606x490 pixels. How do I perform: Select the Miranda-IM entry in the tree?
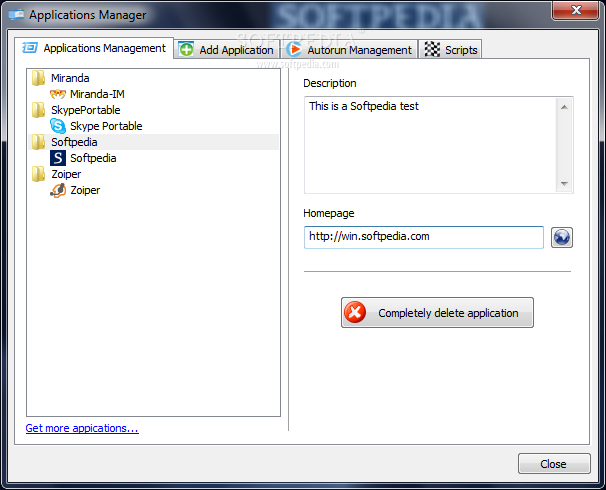[97, 94]
